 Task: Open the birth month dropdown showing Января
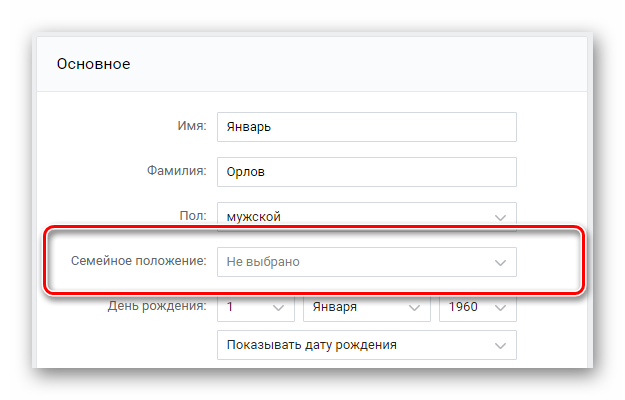click(x=367, y=307)
